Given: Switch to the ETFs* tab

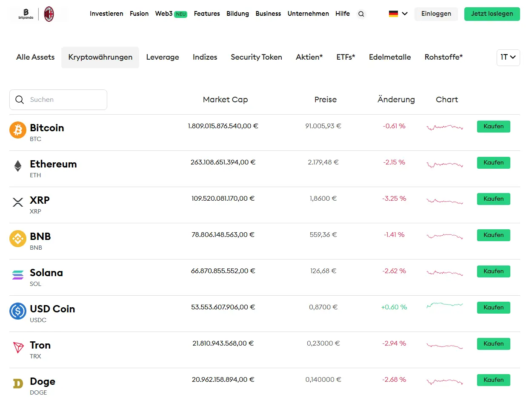Looking at the screenshot, I should coord(346,57).
